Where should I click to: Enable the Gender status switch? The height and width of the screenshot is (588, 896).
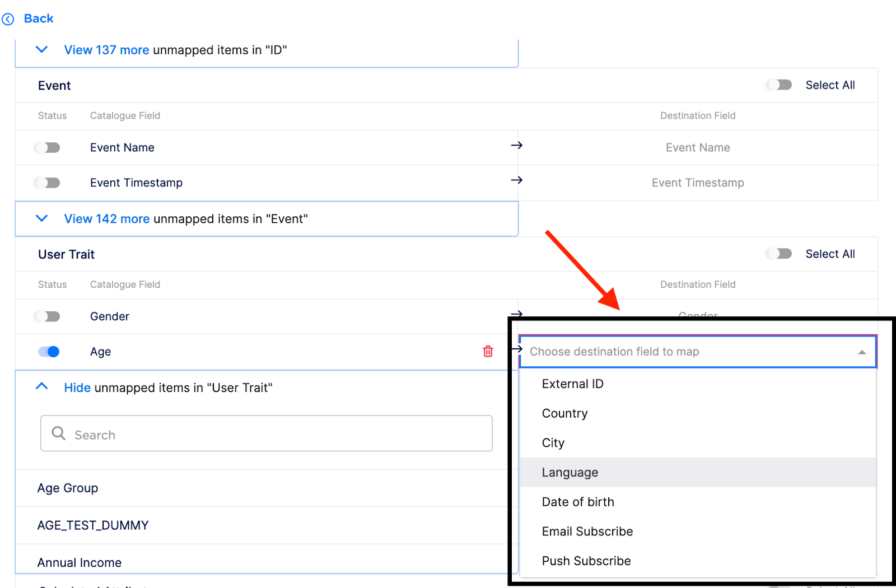(x=48, y=317)
